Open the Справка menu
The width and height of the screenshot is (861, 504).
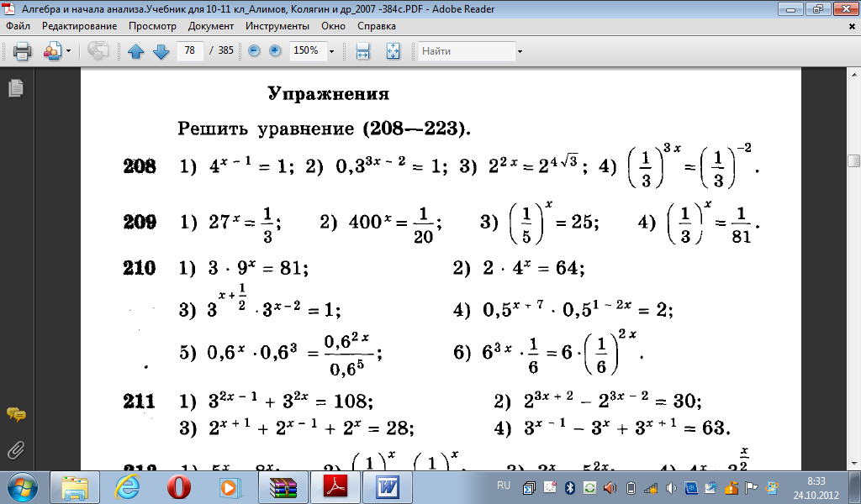pos(377,26)
